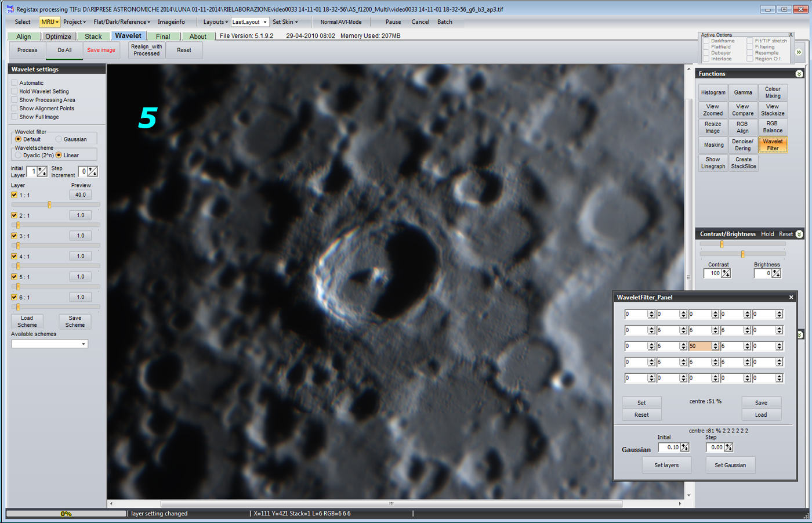Click Realign with Processed button
812x523 pixels.
pyautogui.click(x=146, y=51)
